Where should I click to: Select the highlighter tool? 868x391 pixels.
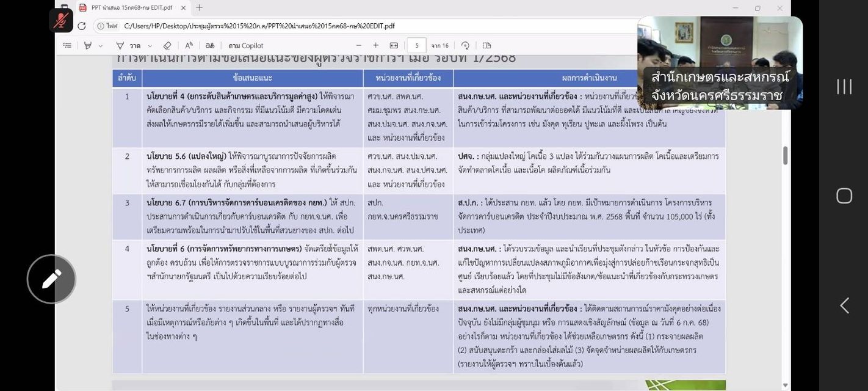click(x=86, y=45)
